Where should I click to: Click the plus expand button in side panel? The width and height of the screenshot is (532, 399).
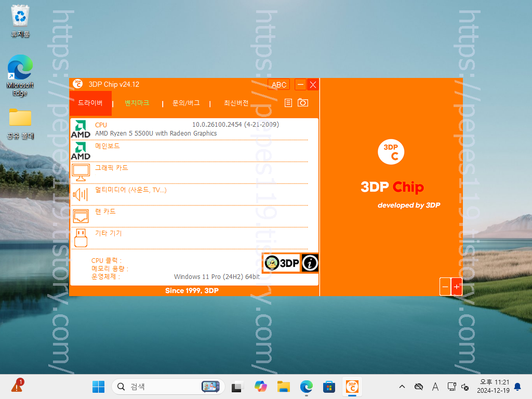pos(457,287)
